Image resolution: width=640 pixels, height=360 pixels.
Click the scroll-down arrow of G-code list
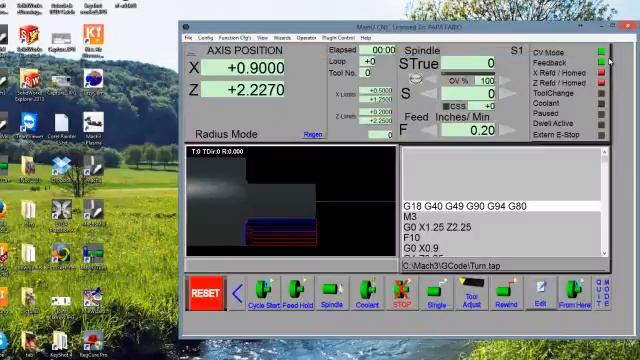[604, 253]
